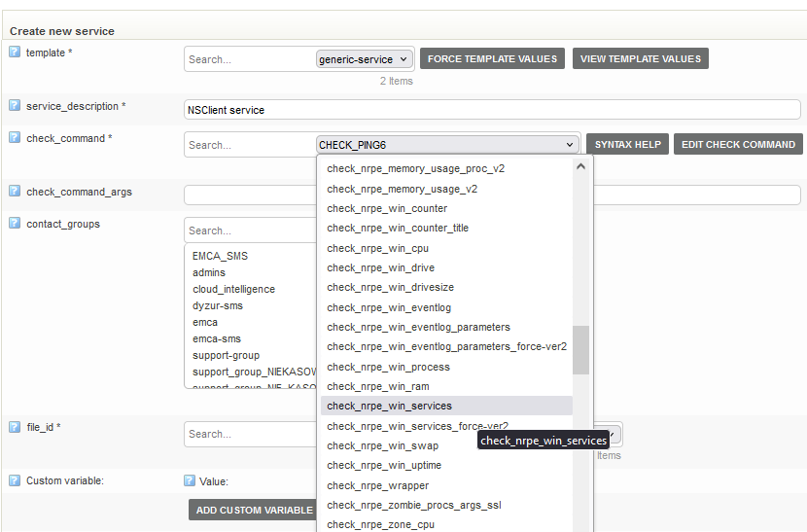The width and height of the screenshot is (807, 532).
Task: Select check_nrpe_win_services from the list
Action: 389,406
